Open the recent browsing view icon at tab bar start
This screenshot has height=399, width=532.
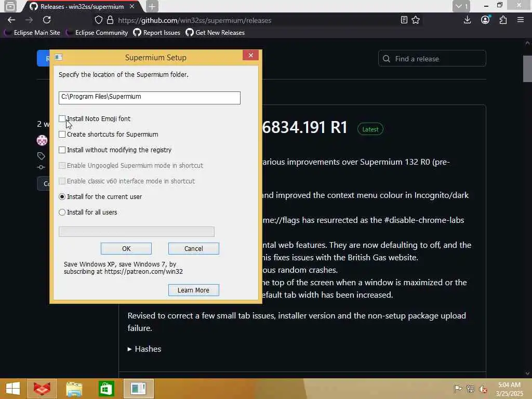[x=10, y=6]
